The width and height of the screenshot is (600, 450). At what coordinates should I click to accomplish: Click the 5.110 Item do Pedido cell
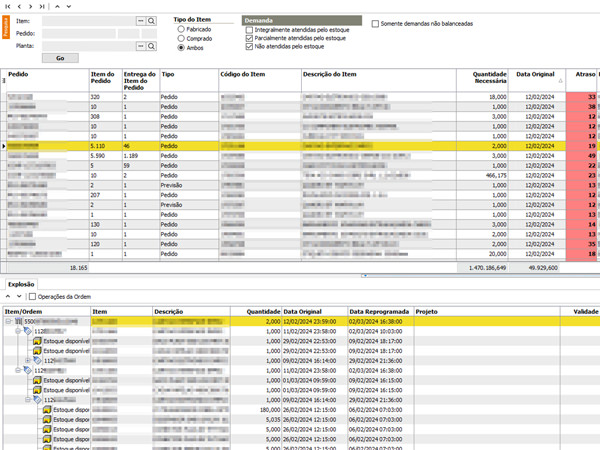pos(106,146)
